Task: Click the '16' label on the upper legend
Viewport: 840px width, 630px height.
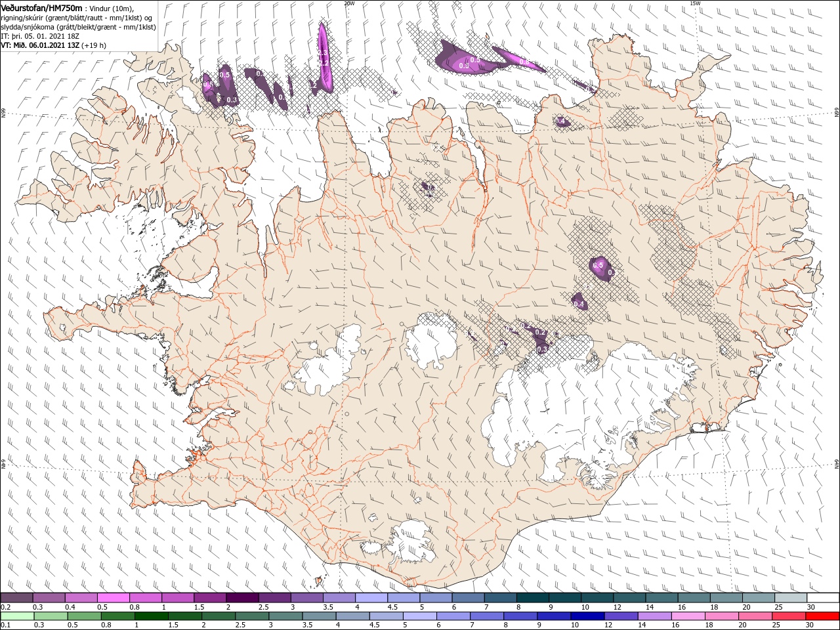Action: [682, 608]
